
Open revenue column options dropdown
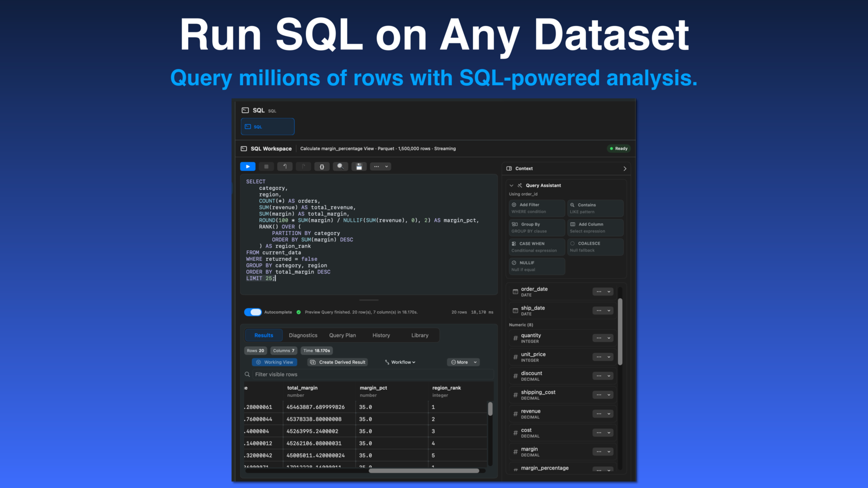pyautogui.click(x=603, y=414)
